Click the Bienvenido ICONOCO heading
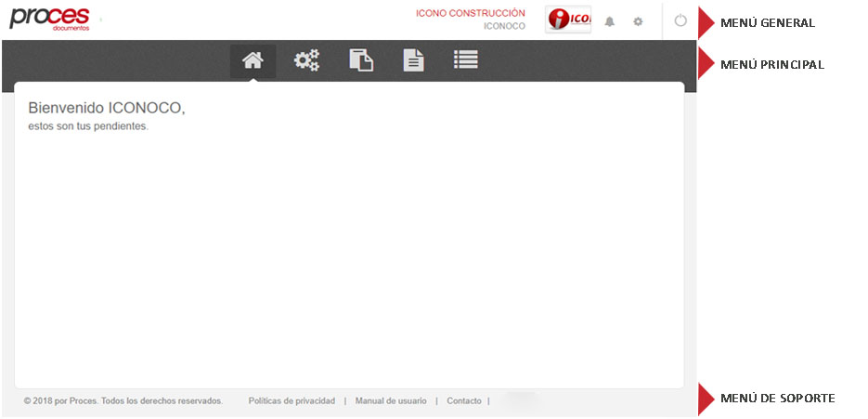Viewport: 868px width, 419px height. 107,109
